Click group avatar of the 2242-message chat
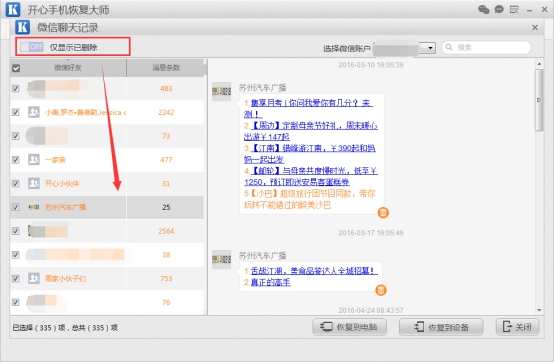554x362 pixels. coord(34,112)
